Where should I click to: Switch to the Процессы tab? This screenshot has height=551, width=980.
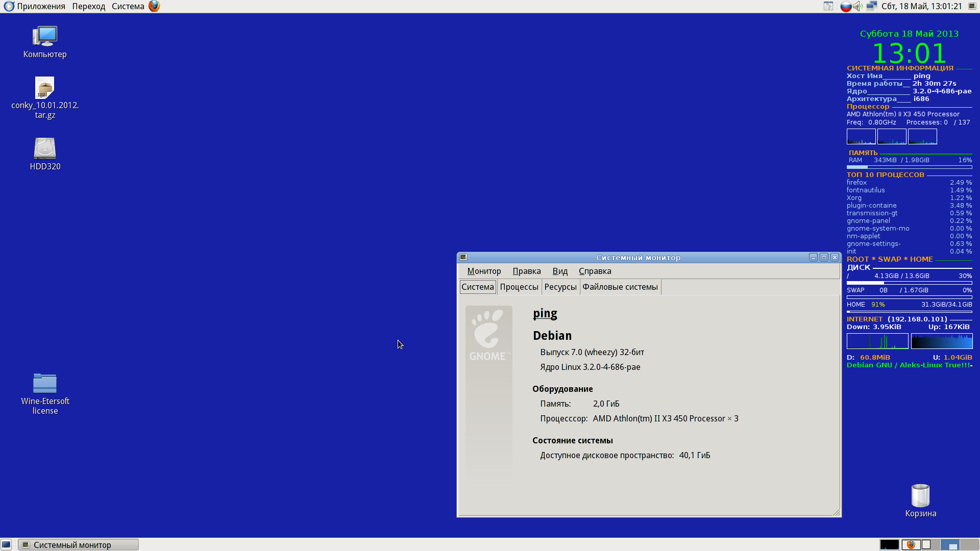(519, 287)
